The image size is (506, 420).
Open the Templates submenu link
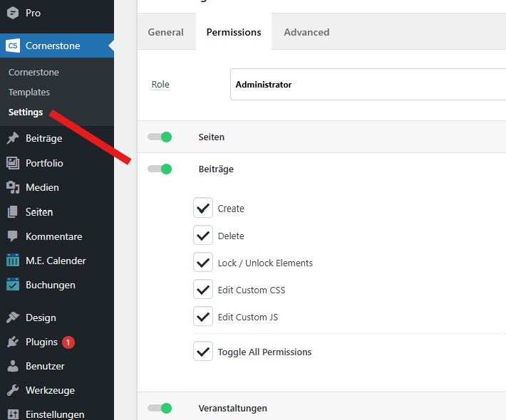(29, 93)
